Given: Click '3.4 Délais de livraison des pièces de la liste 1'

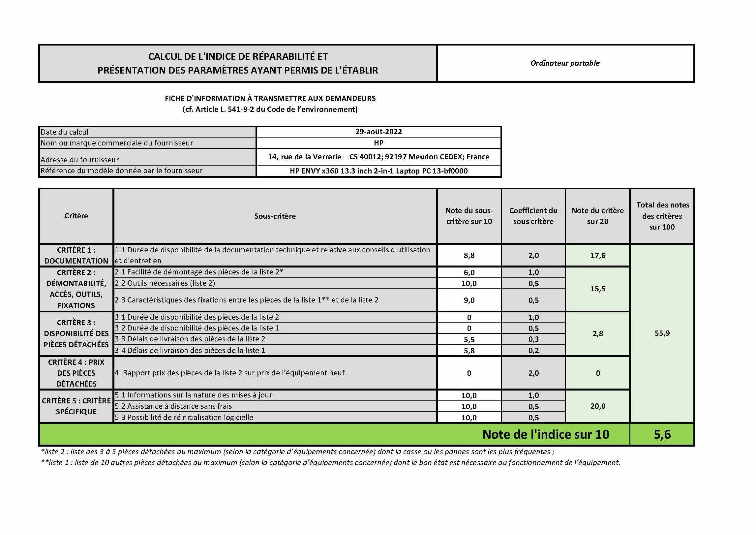Looking at the screenshot, I should pyautogui.click(x=190, y=350).
